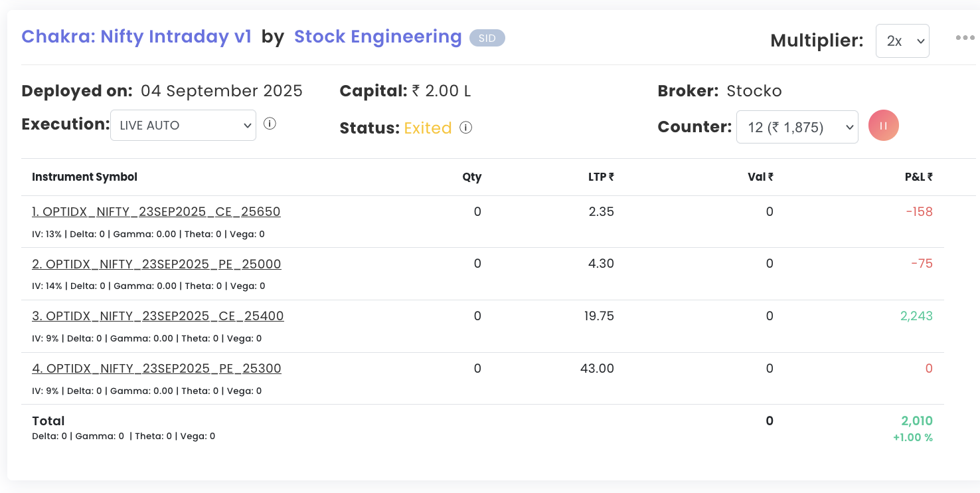Open NIFTY 23SEP2025 CE 25400 instrument
Screen dimensions: 980x493
tap(158, 316)
